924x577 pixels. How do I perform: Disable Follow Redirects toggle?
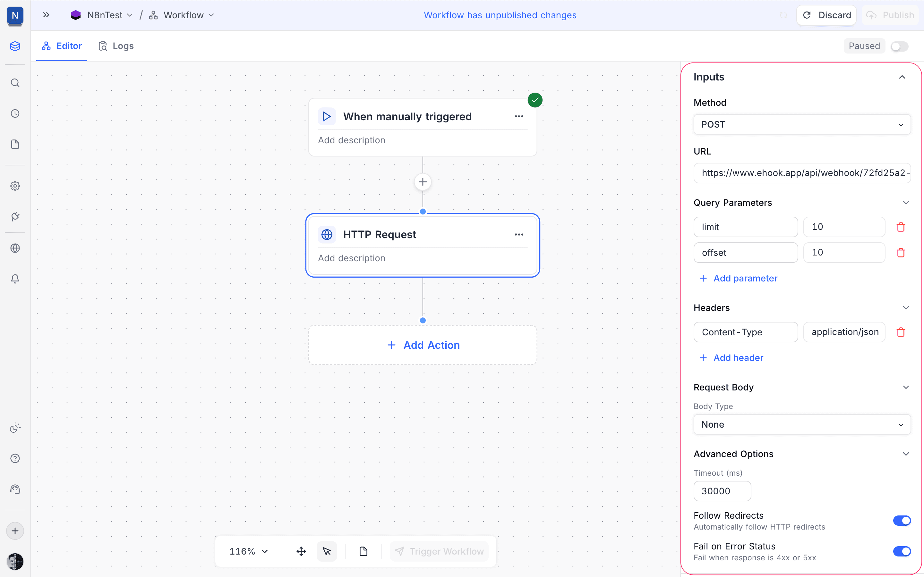tap(902, 520)
